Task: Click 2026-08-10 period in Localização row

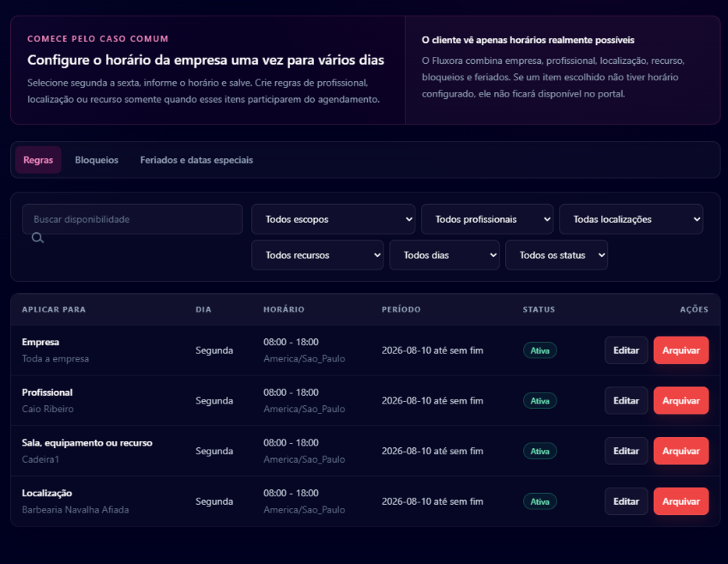Action: click(433, 502)
